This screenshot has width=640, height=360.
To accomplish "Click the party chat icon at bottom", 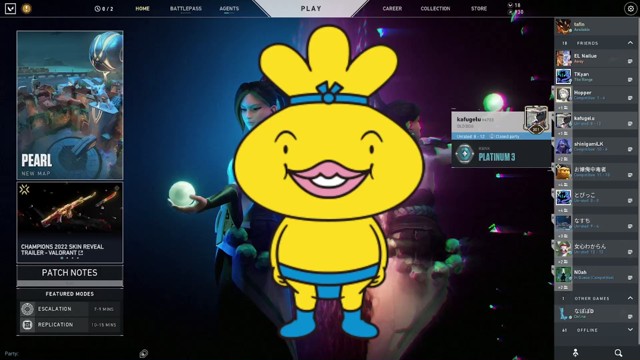I will coord(143,353).
